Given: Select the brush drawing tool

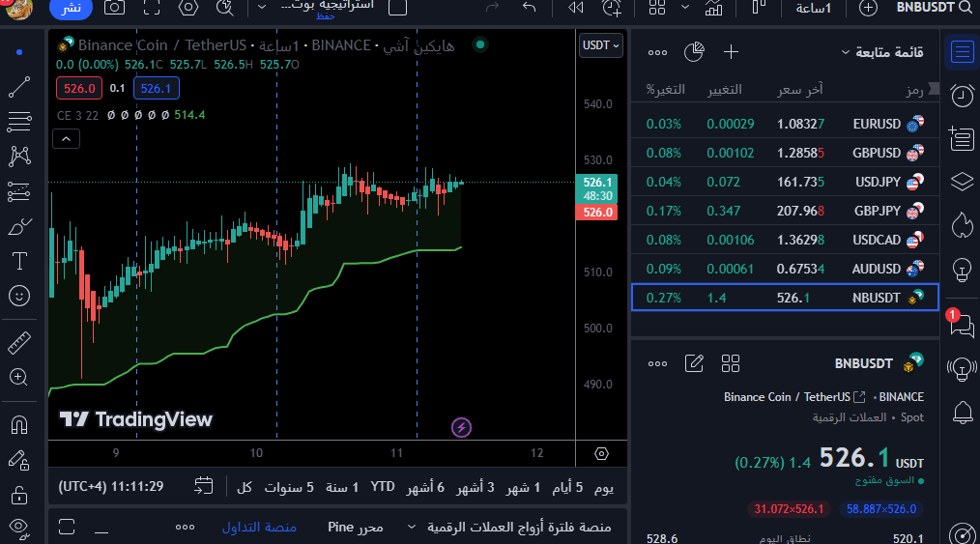Looking at the screenshot, I should 19,227.
